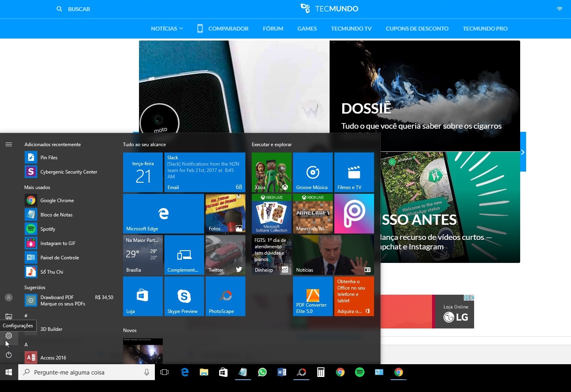Launch PDF Converter Elite 5.0 tile
Screen dimensions: 571x392
(313, 296)
